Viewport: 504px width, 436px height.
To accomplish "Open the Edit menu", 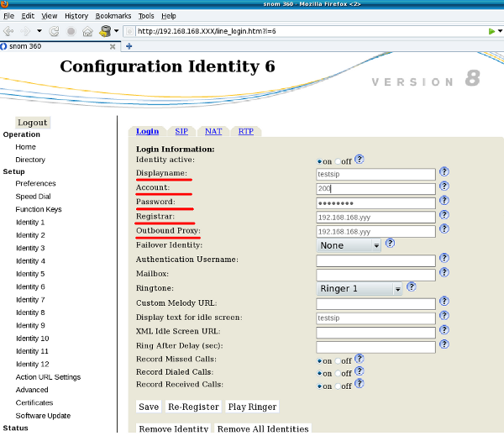I will point(28,16).
